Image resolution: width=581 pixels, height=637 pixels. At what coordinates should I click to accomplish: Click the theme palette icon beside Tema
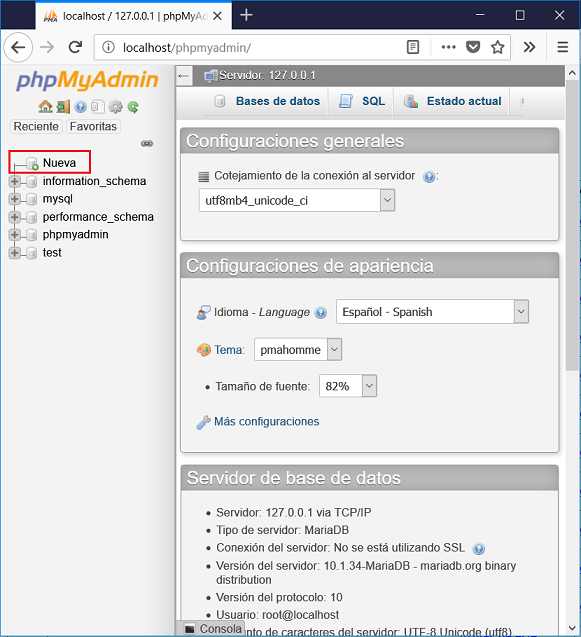point(204,349)
